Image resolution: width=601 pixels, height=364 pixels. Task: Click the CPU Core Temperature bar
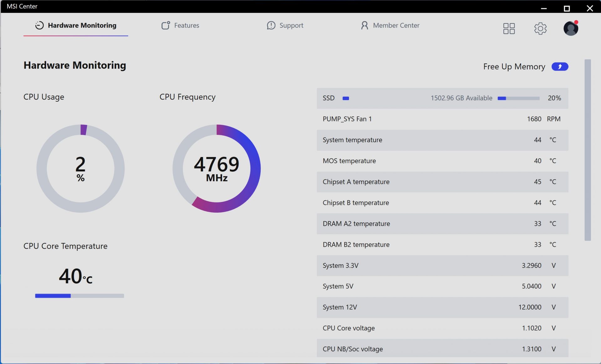pyautogui.click(x=80, y=296)
